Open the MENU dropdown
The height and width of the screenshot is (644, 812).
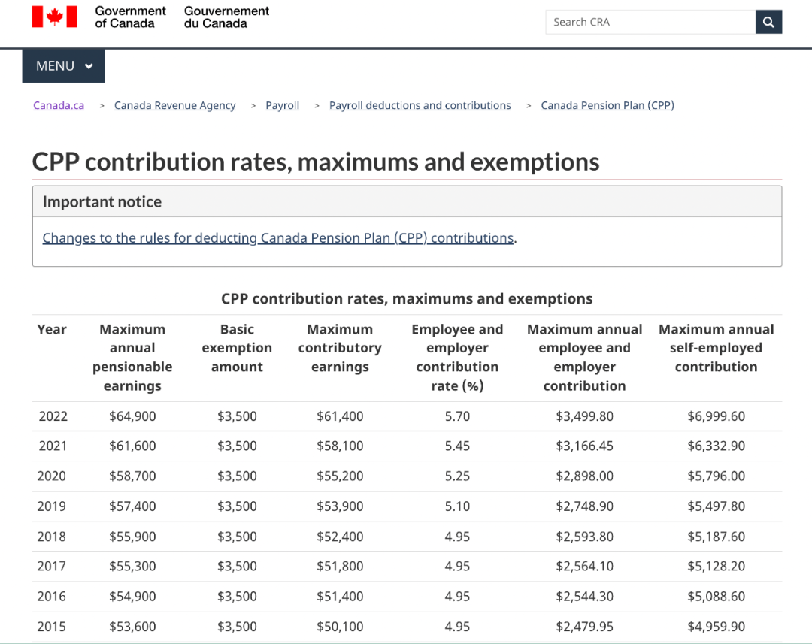point(63,65)
